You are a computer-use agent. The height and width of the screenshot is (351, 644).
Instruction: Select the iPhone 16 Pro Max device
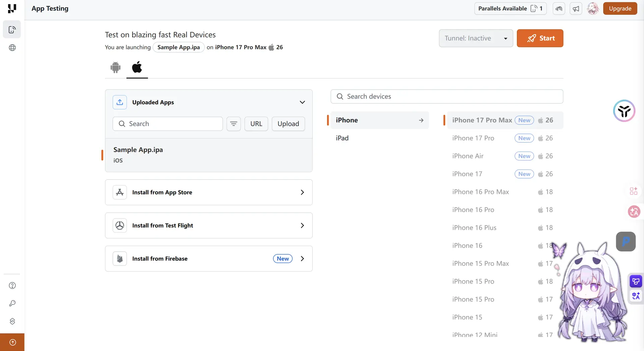pos(505,192)
